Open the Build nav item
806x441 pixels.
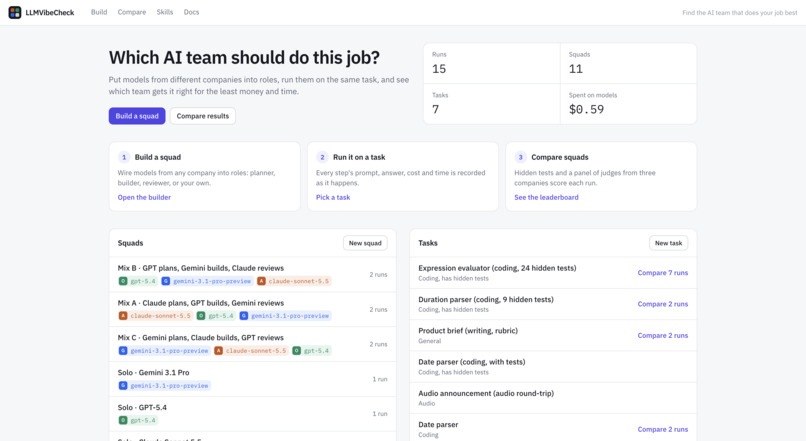(x=99, y=12)
